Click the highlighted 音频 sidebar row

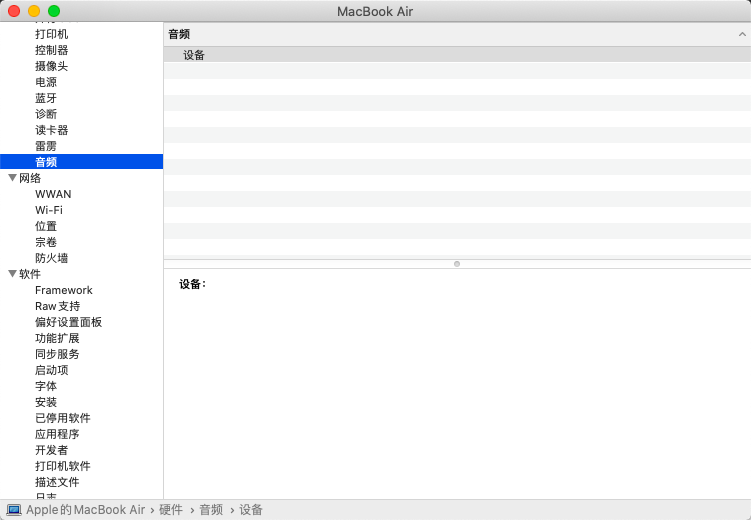pos(81,162)
